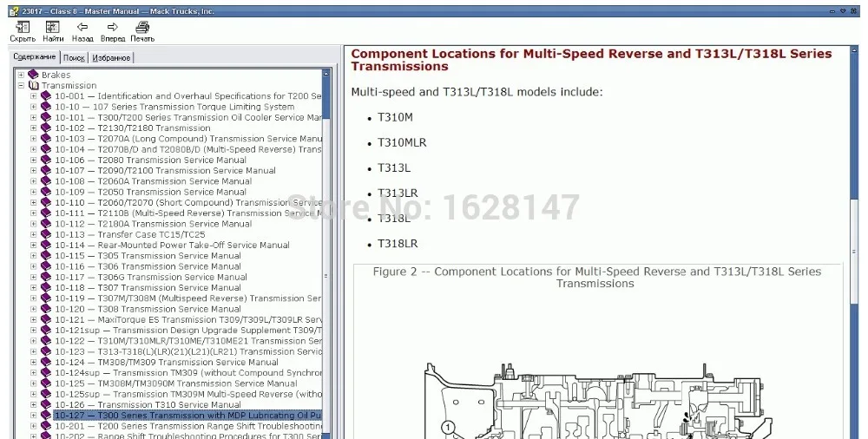Open 10-201 T200 Range Shift Troubleshooting
The width and height of the screenshot is (868, 439).
tap(188, 426)
